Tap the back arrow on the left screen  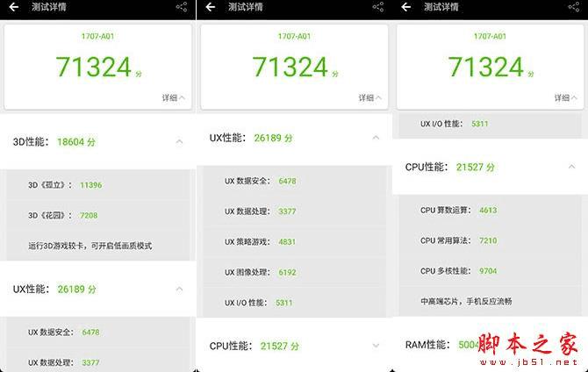pos(13,7)
